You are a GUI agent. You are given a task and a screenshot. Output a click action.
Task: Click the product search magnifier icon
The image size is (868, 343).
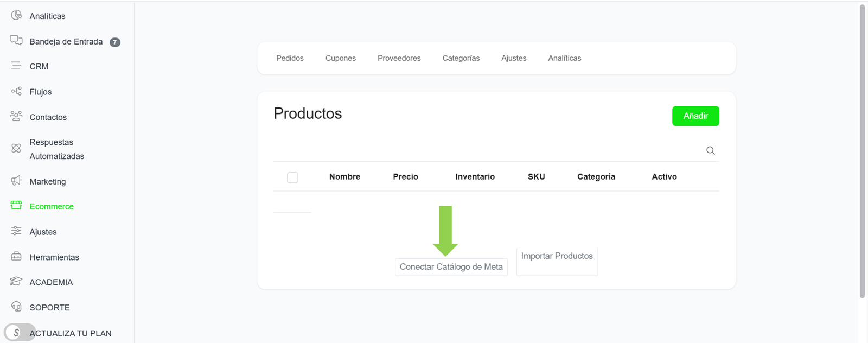click(710, 151)
